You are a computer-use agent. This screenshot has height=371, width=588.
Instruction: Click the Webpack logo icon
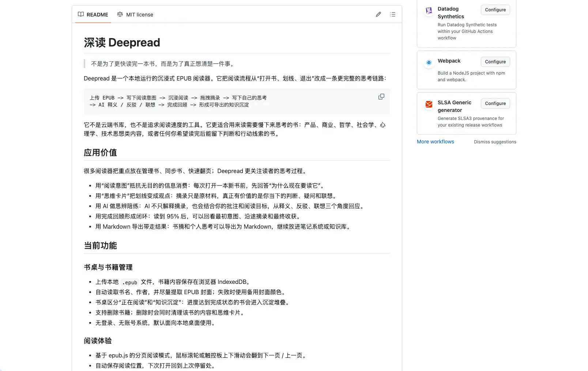pos(429,63)
